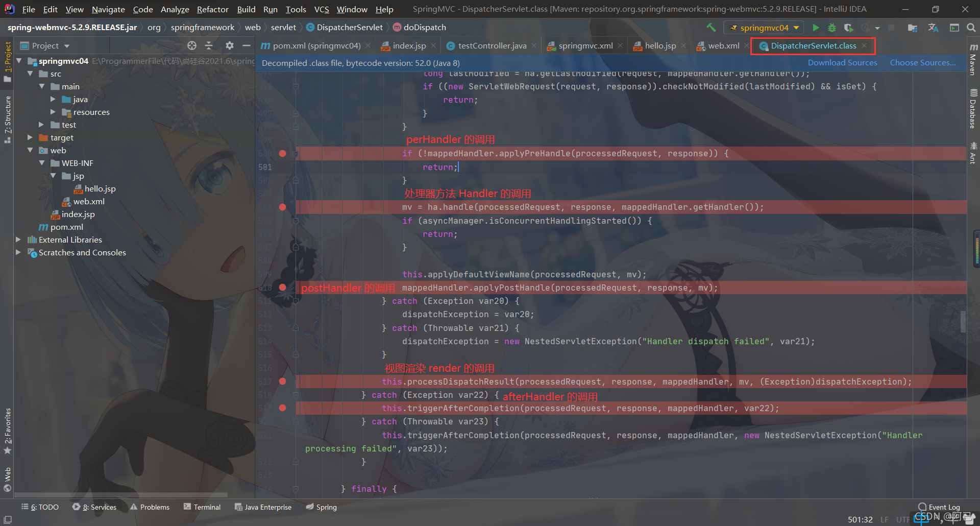This screenshot has width=980, height=526.
Task: Start debugging with the bug icon
Action: click(x=832, y=28)
